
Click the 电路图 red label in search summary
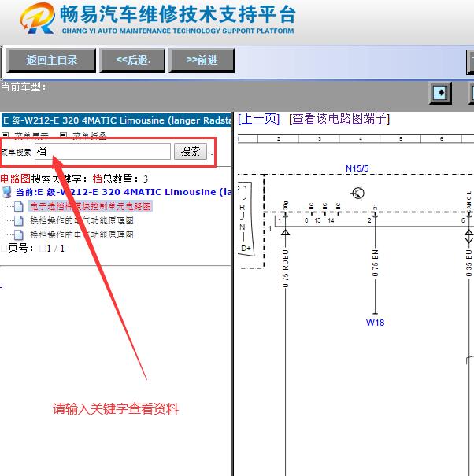(15, 179)
